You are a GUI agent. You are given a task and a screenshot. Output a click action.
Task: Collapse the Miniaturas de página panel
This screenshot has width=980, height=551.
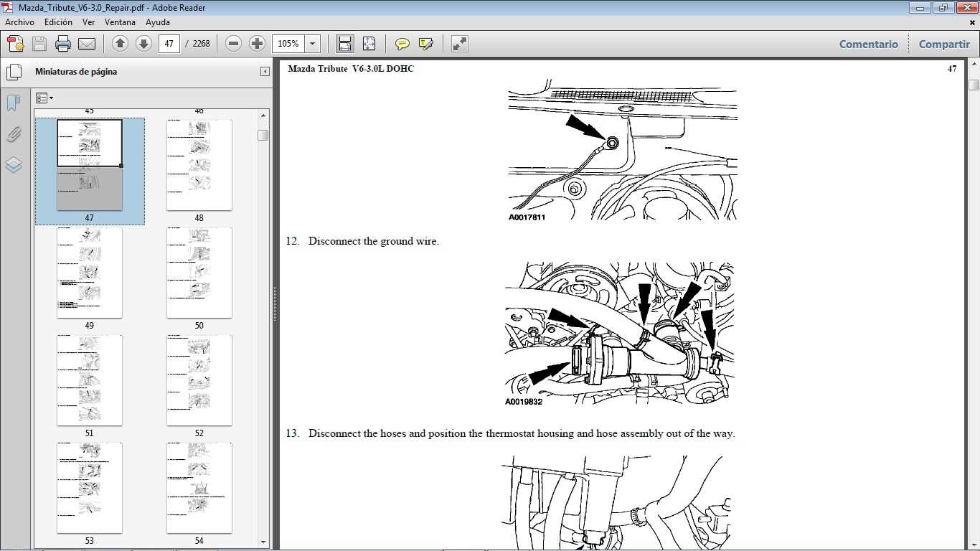tap(265, 72)
